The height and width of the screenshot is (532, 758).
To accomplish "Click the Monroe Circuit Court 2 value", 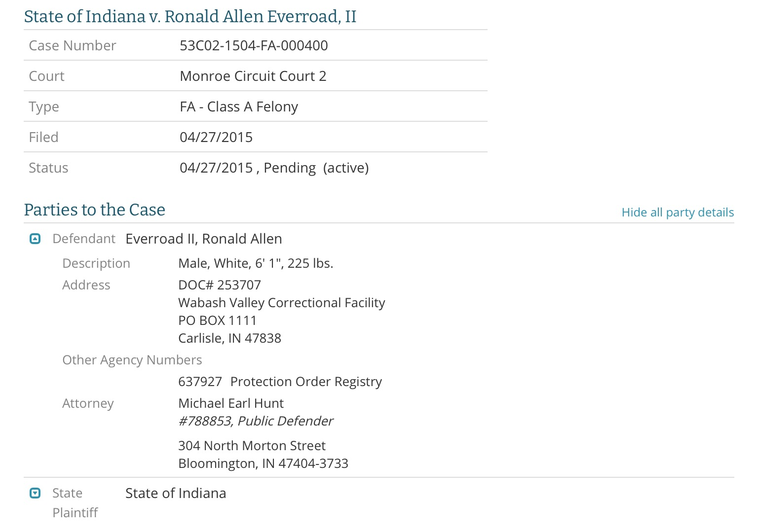I will [253, 76].
